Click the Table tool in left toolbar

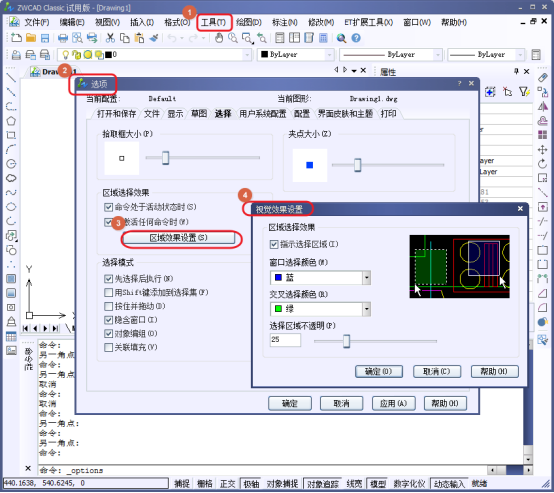click(x=11, y=336)
